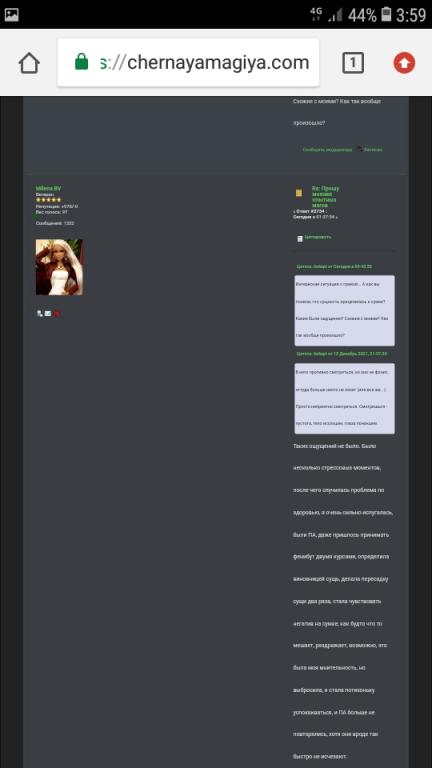Screen dimensions: 432x768
Task: Open the Milena BV profile link
Action: click(x=48, y=189)
